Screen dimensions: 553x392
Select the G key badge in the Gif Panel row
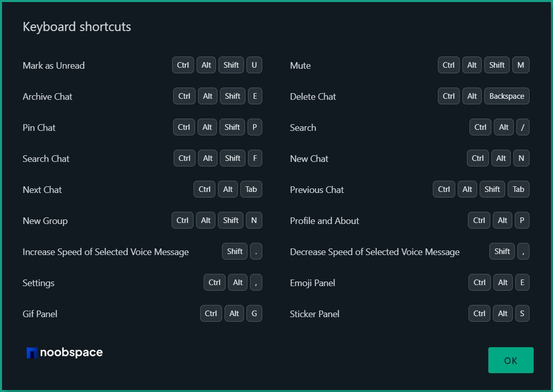[x=254, y=313]
